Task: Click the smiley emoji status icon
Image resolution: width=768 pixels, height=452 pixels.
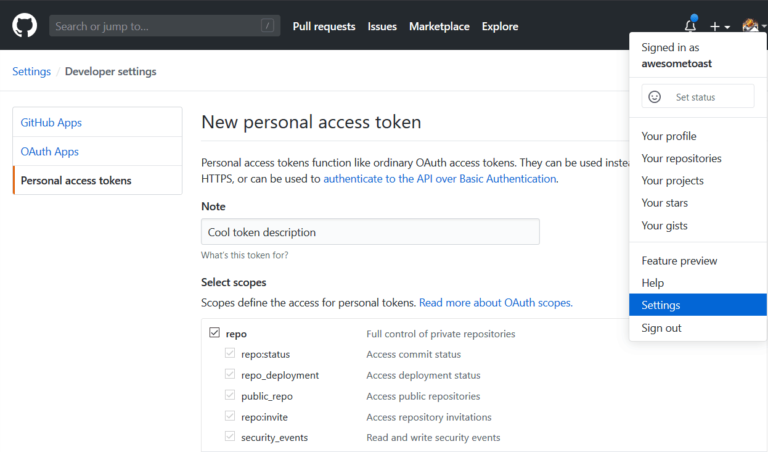Action: (x=655, y=97)
